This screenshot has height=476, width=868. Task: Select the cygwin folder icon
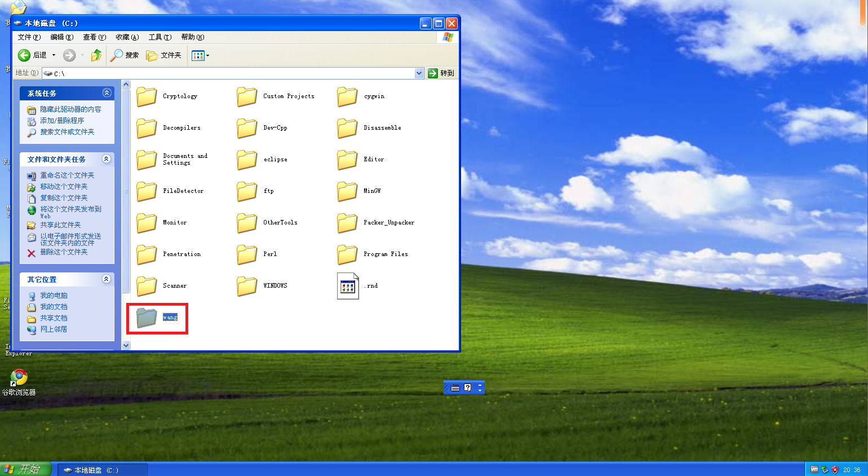pos(347,96)
